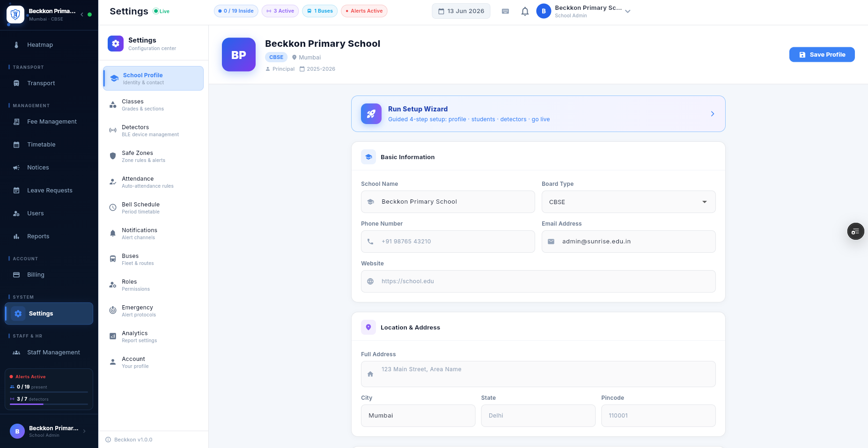Viewport: 868px width, 448px height.
Task: Click the Website URL field
Action: 538,281
